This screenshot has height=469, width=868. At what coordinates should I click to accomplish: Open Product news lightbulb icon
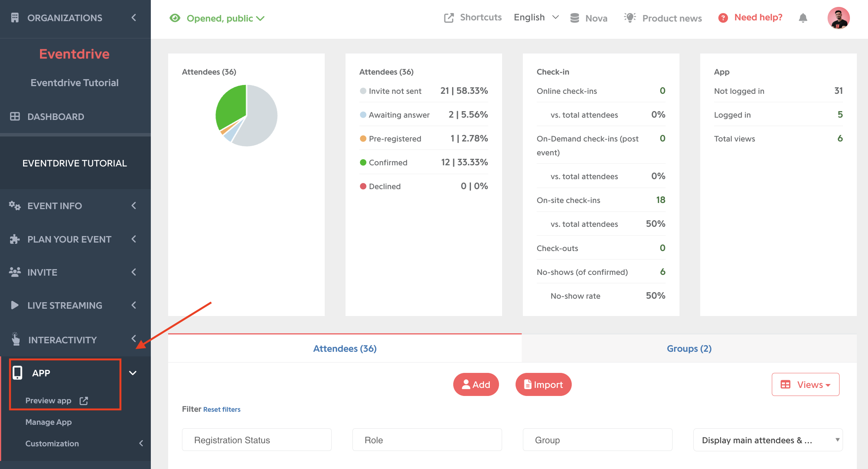(630, 18)
